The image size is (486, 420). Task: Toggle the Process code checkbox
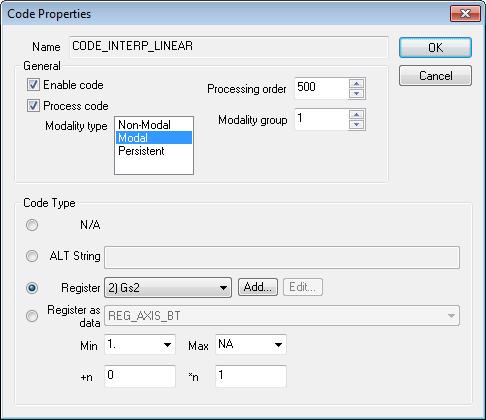[x=33, y=106]
